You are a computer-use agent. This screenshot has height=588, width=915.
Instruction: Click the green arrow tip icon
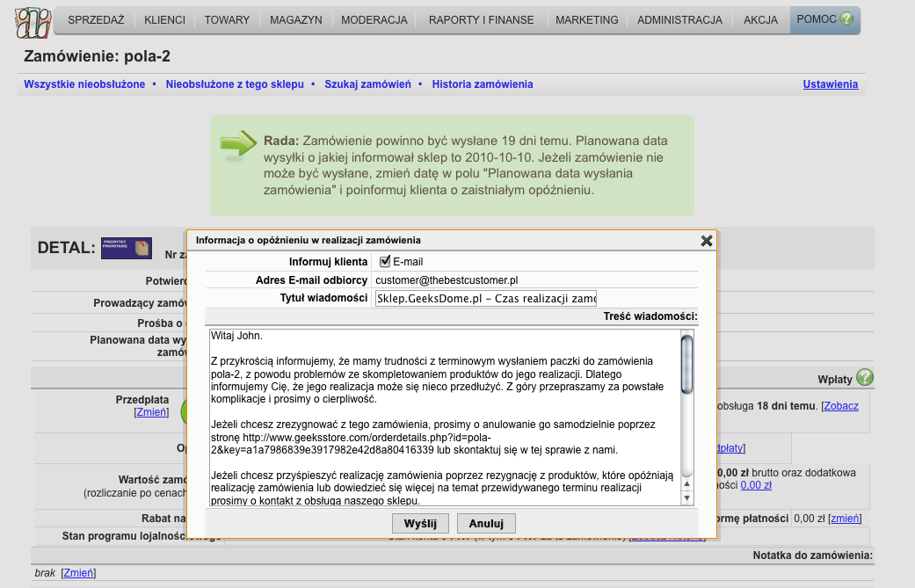tap(237, 145)
